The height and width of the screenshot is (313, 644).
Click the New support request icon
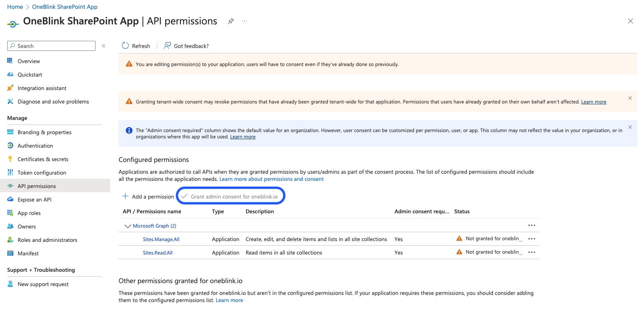[x=10, y=284]
